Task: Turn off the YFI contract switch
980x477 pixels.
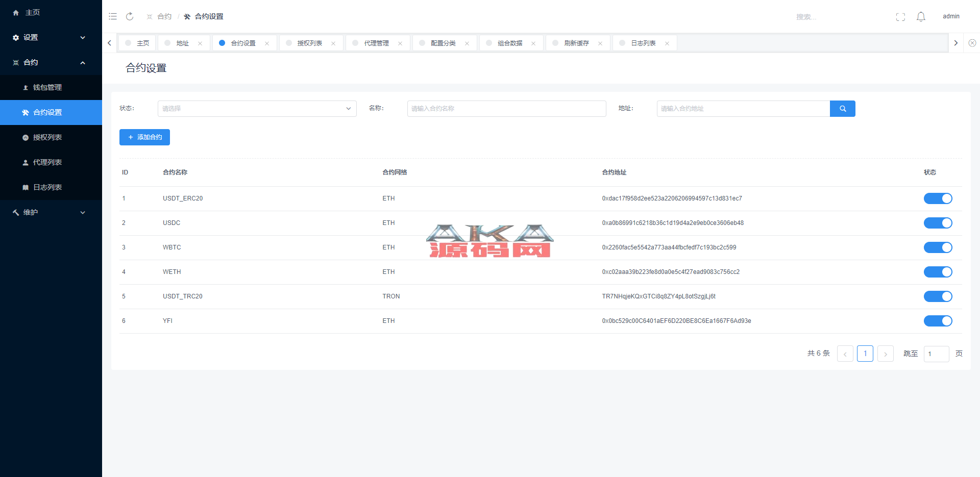Action: click(938, 321)
